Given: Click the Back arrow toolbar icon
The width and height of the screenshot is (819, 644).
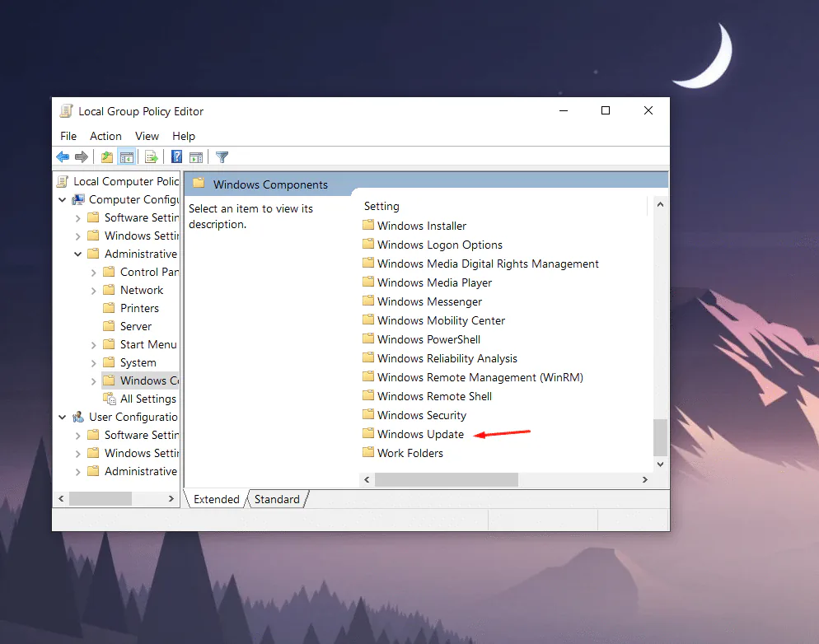Looking at the screenshot, I should [63, 156].
